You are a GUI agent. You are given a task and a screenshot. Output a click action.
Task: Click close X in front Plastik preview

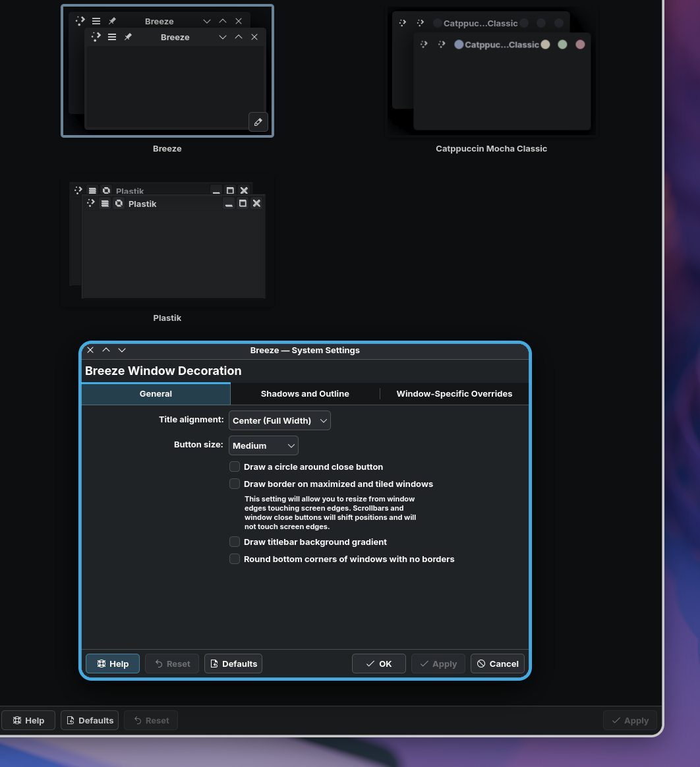[256, 204]
